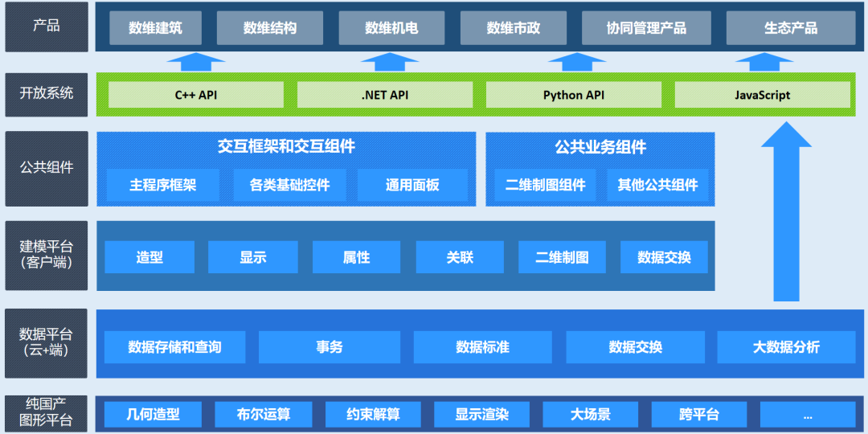Click the 二维制图组件 box

[546, 185]
